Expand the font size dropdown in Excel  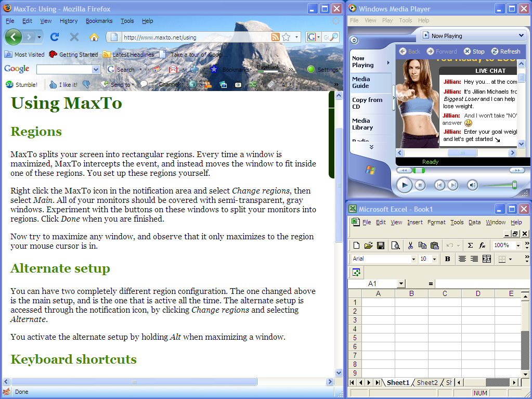[435, 258]
